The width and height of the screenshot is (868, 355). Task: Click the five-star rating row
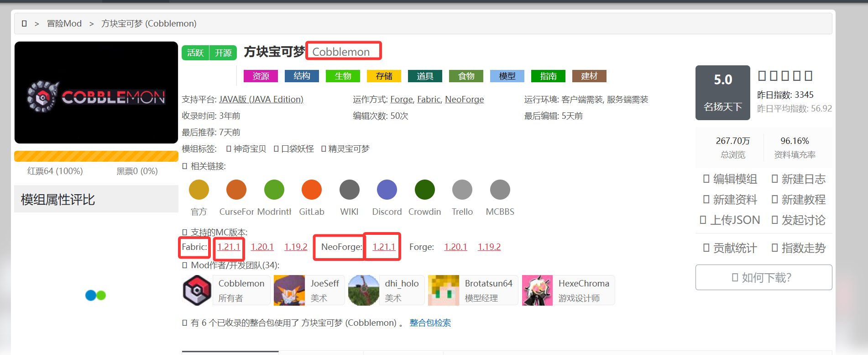tap(785, 76)
